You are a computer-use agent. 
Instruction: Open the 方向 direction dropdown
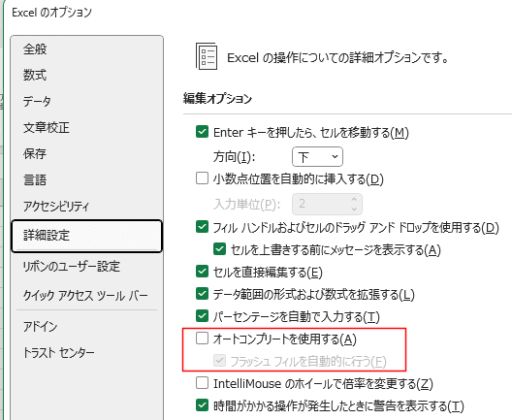point(317,157)
